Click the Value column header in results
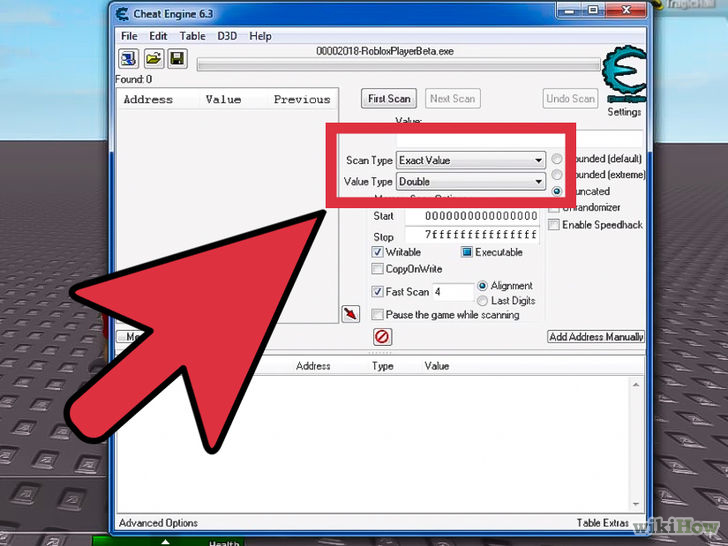 point(223,99)
